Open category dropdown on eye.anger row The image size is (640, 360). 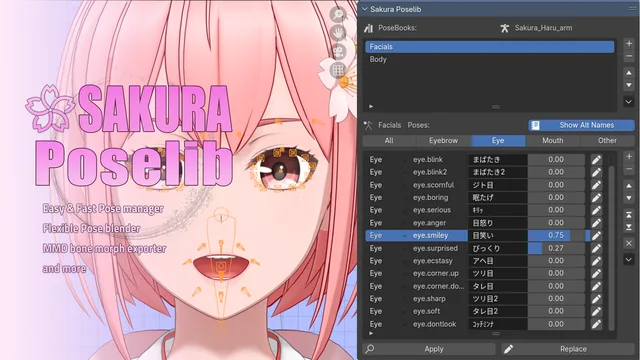404,223
